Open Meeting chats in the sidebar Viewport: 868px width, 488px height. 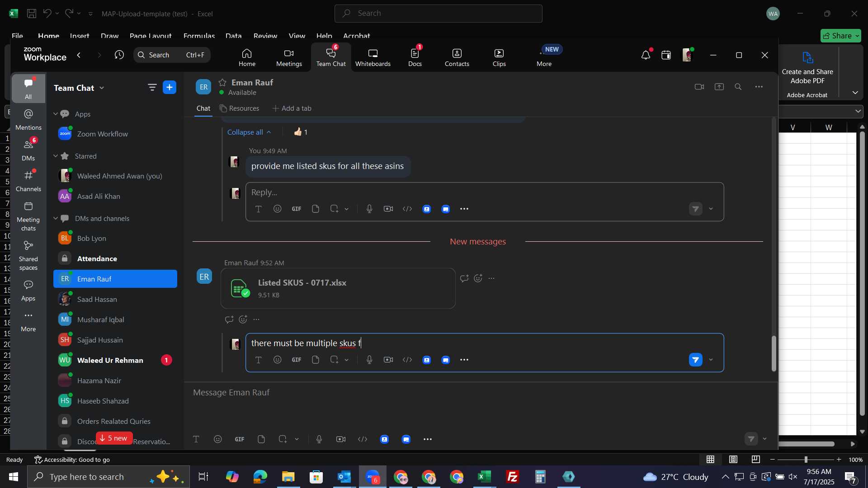point(28,216)
